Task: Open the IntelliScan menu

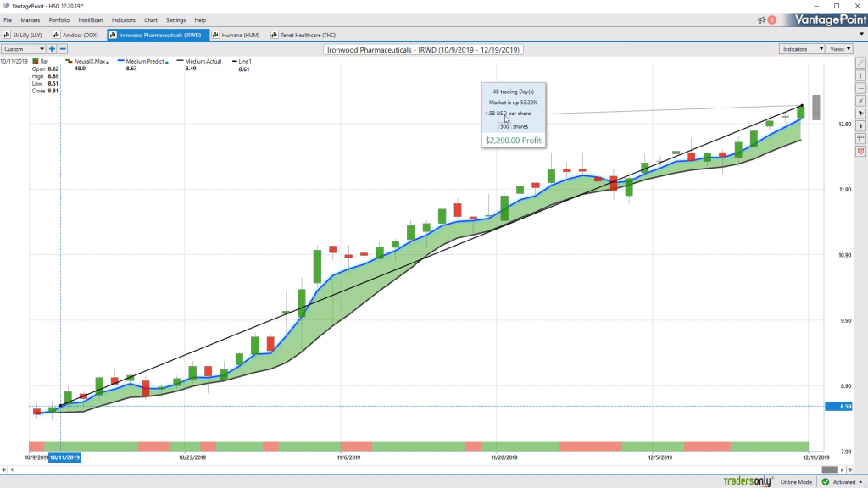Action: click(90, 20)
